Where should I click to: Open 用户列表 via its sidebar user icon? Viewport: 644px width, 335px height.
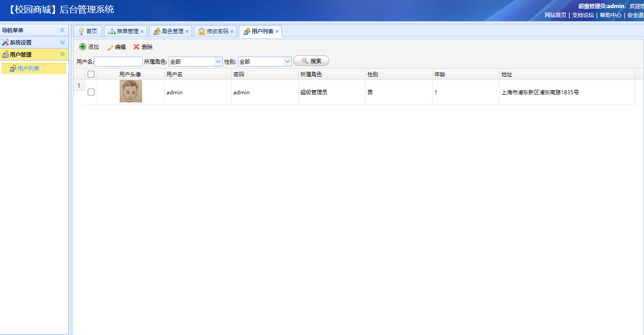click(14, 68)
